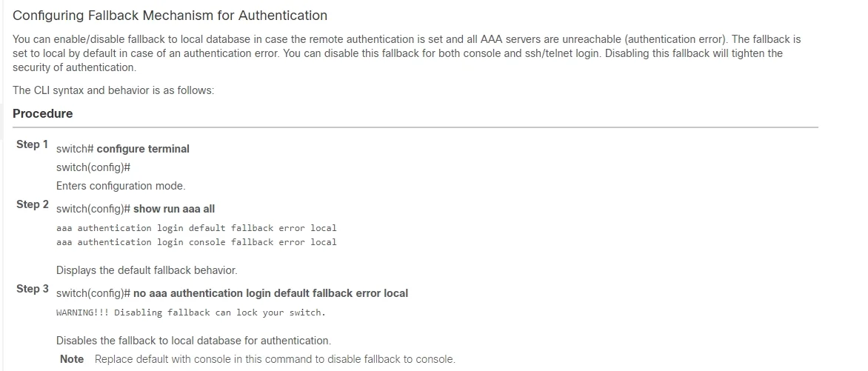This screenshot has width=868, height=371.
Task: Click the WARNING!!! Disabling fallback message
Action: tap(191, 312)
